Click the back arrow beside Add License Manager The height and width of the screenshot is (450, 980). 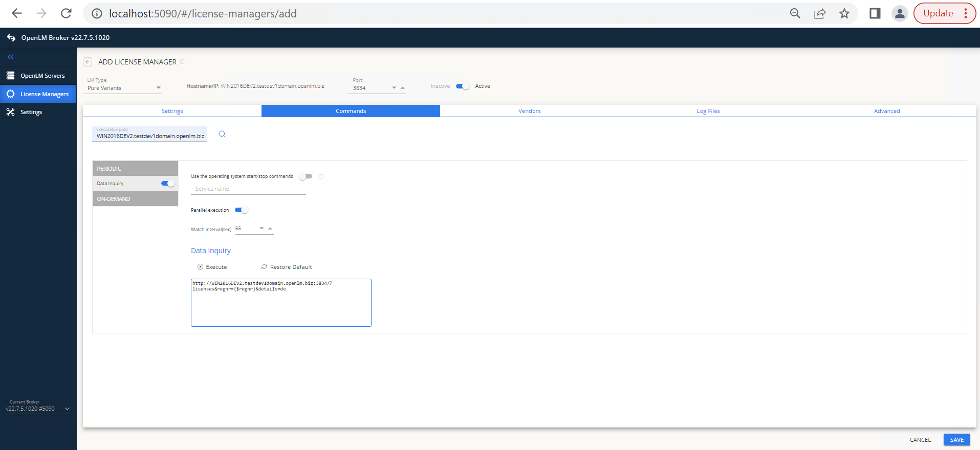pyautogui.click(x=88, y=62)
